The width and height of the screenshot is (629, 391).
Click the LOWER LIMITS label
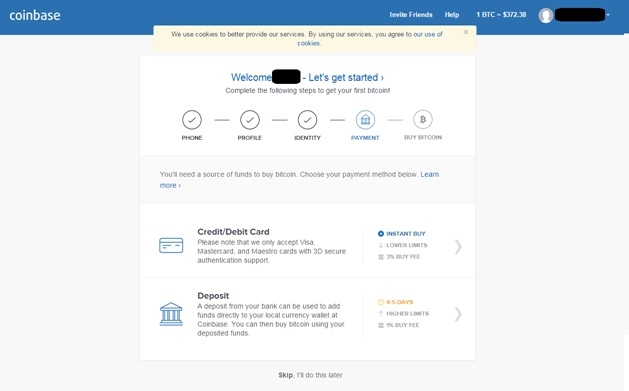[x=403, y=245]
